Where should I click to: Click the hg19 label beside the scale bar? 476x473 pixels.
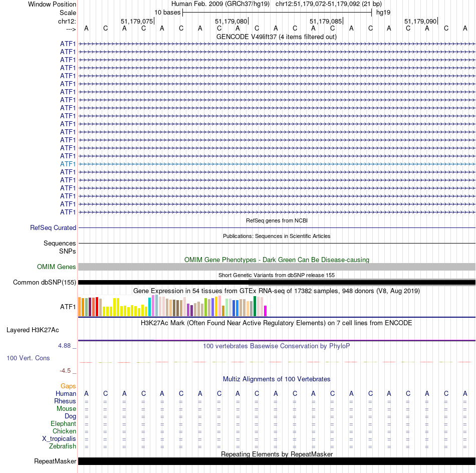pos(383,13)
